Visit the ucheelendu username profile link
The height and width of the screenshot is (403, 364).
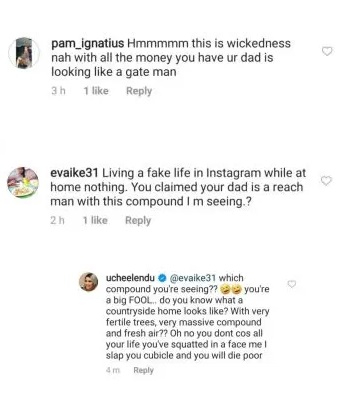[x=130, y=278]
